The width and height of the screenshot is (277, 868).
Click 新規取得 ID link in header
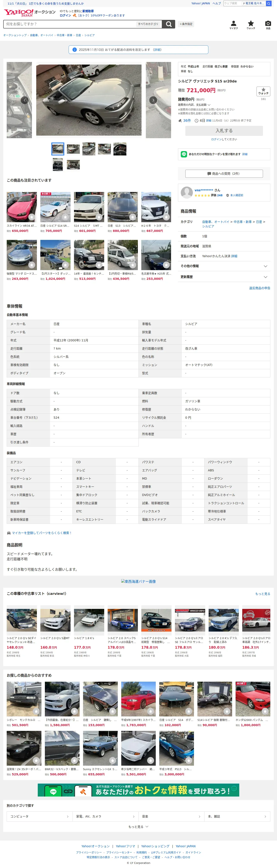88,11
